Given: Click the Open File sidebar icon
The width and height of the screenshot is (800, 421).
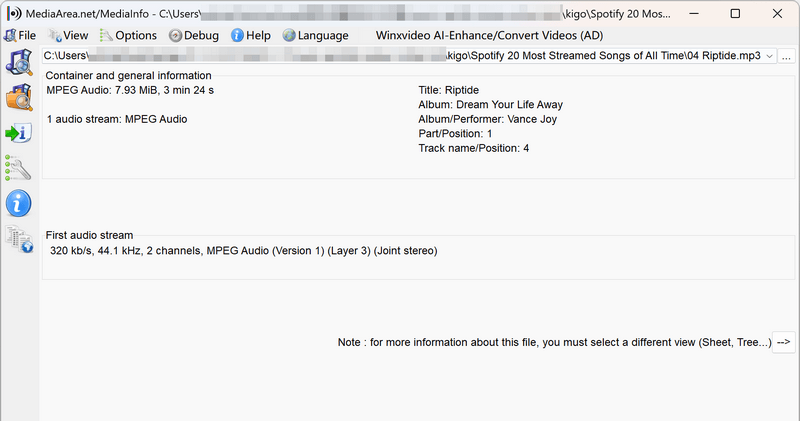Looking at the screenshot, I should pyautogui.click(x=19, y=62).
